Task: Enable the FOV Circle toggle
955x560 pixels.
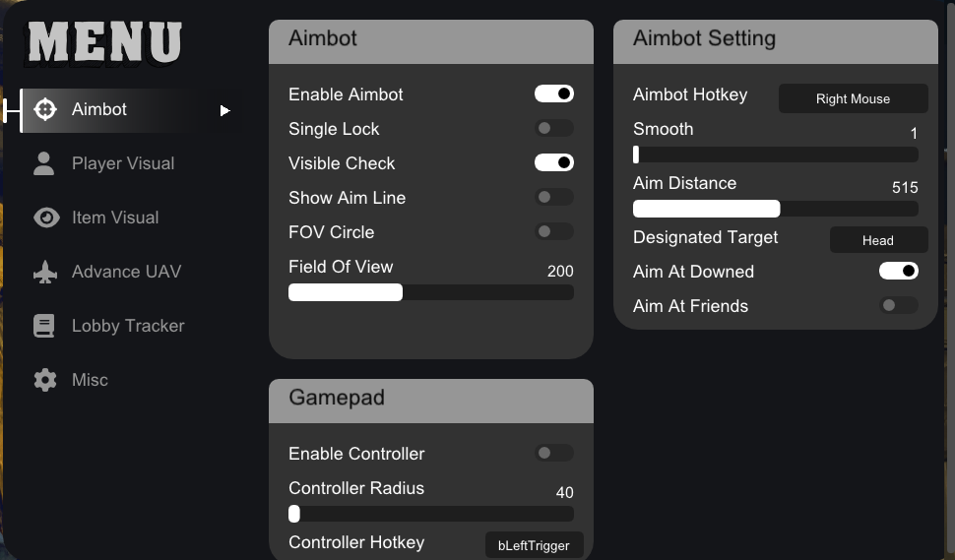Action: tap(553, 232)
